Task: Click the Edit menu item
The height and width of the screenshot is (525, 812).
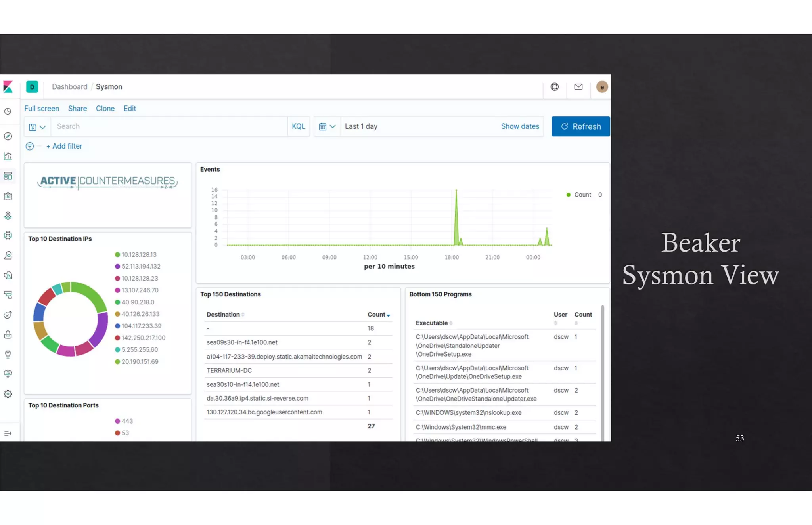Action: pyautogui.click(x=130, y=109)
